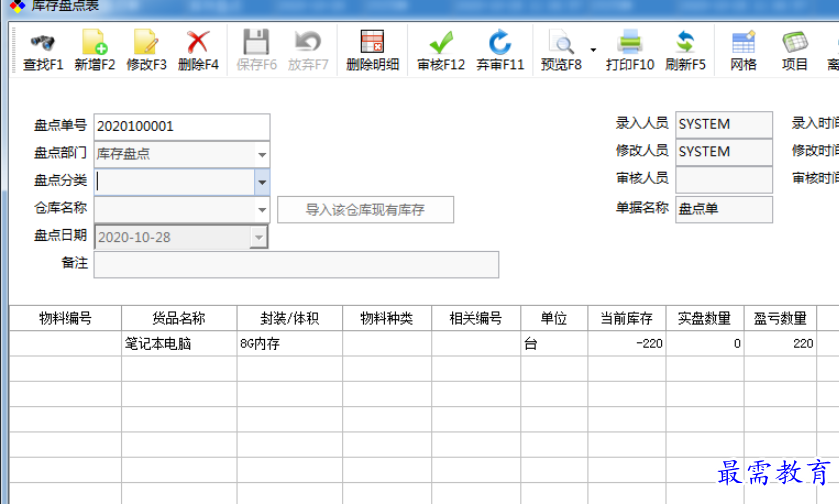Screen dimensions: 839x504
Task: Click the 相关编号 column header
Action: coord(476,318)
